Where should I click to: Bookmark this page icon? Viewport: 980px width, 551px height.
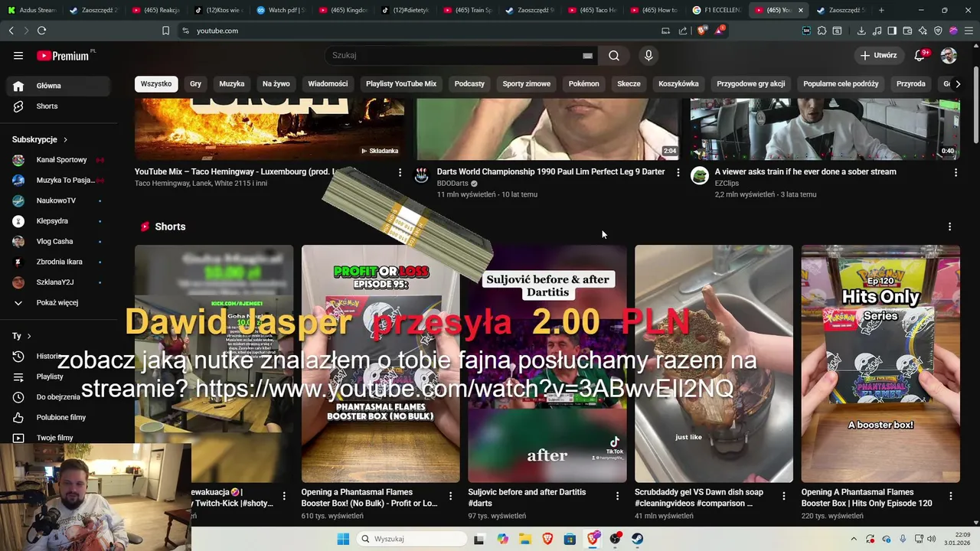tap(165, 31)
